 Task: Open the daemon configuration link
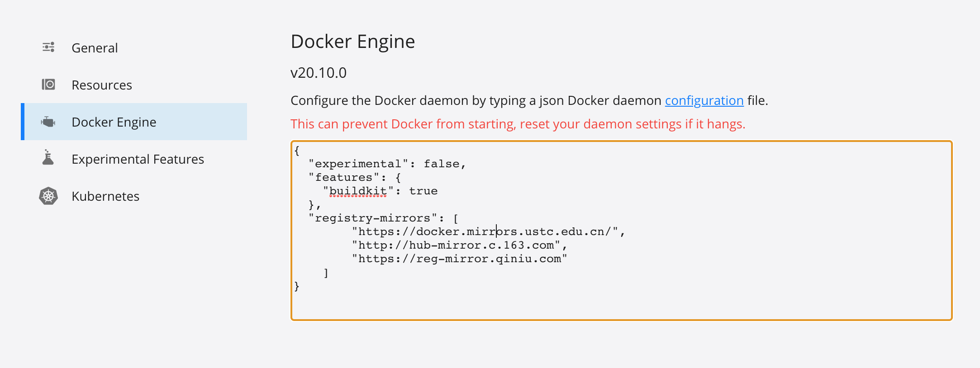coord(704,100)
